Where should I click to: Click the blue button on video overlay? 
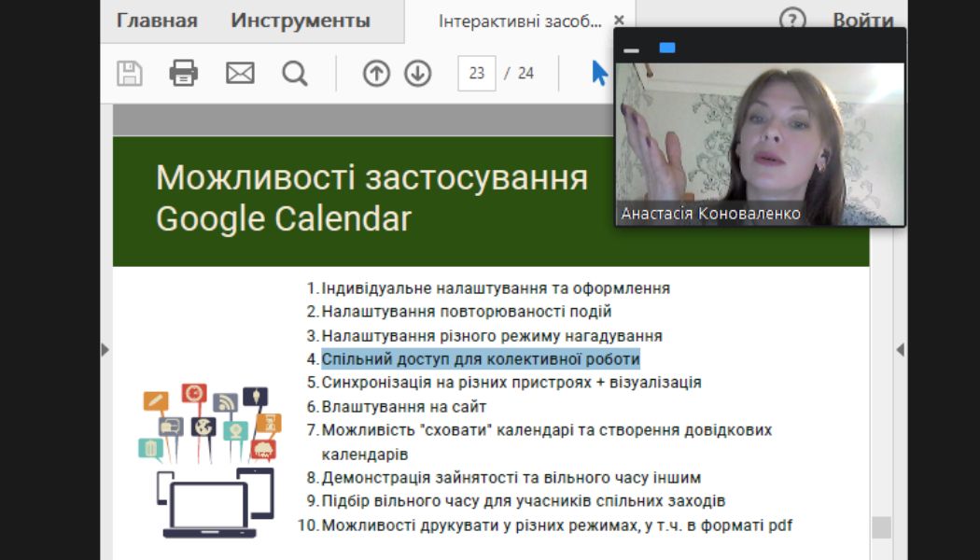click(667, 48)
